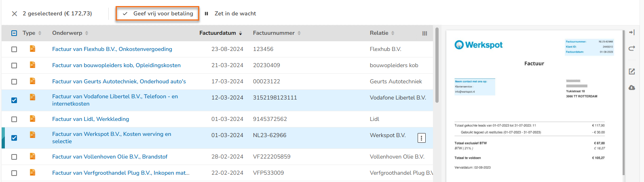Click document icon of Lidl invoice
The height and width of the screenshot is (182, 644).
[32, 119]
